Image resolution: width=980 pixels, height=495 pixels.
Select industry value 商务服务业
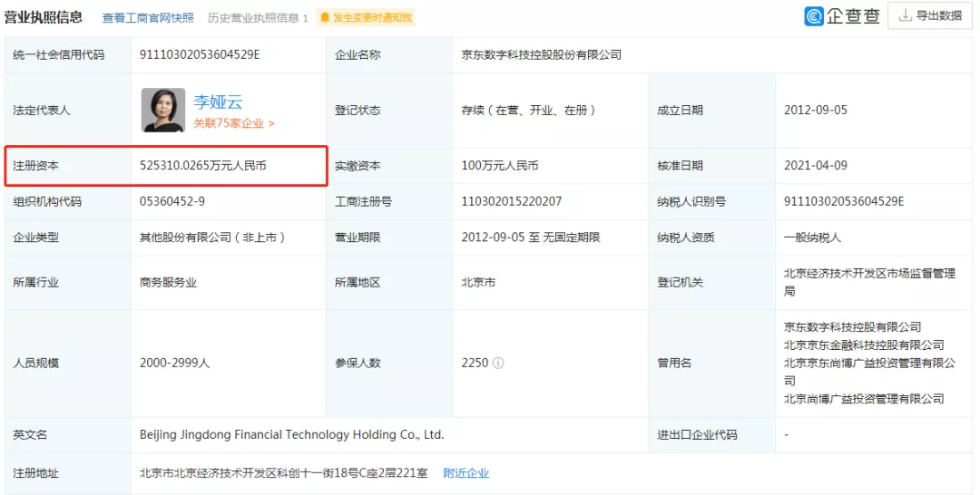168,282
